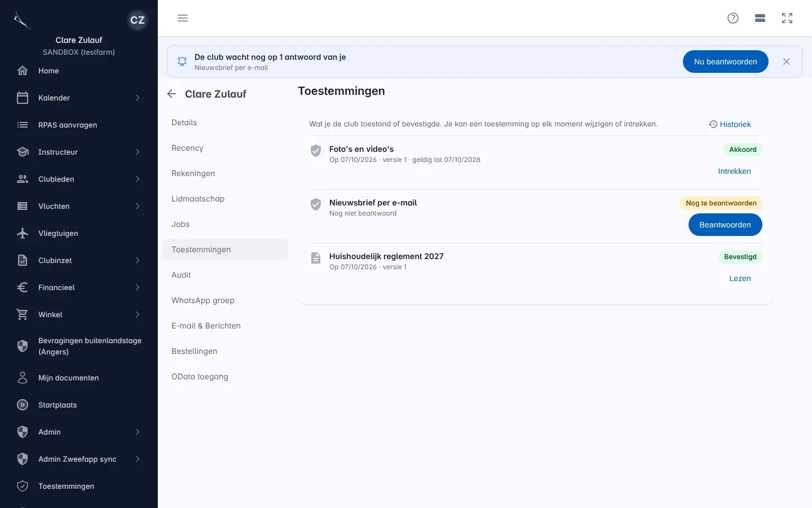This screenshot has height=508, width=812.
Task: Expand the Instructeur submenu chevron
Action: 138,152
